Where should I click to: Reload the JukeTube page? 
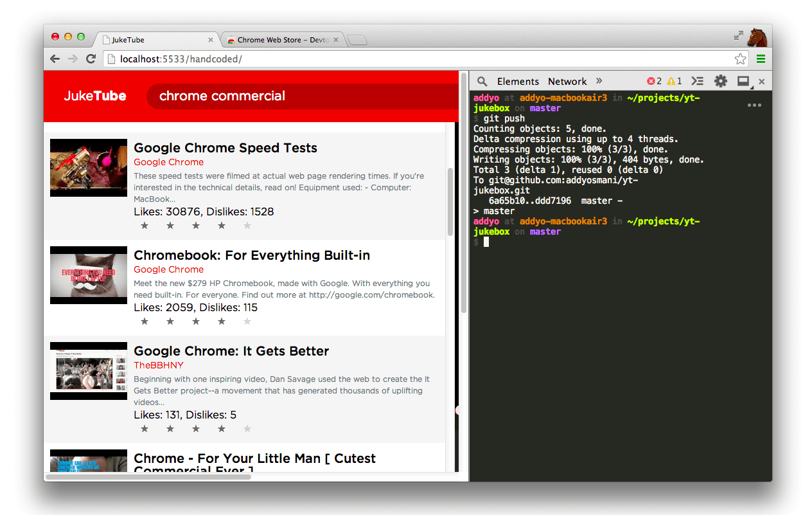[91, 59]
